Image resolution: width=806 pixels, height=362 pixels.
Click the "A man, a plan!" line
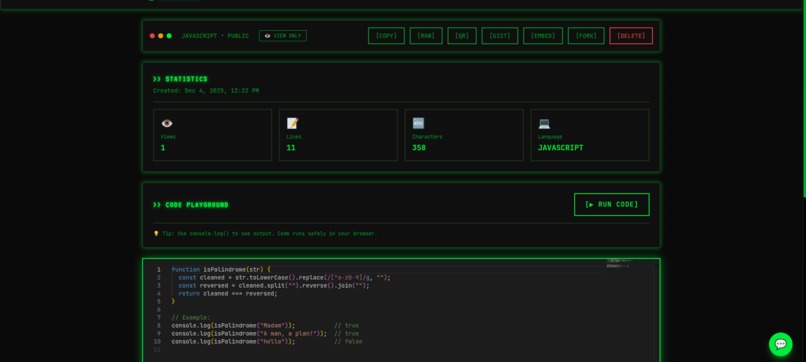[265, 334]
